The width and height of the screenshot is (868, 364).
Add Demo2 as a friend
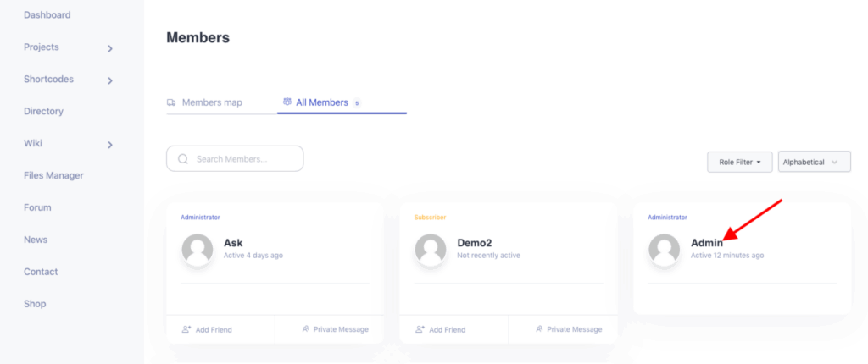point(447,329)
